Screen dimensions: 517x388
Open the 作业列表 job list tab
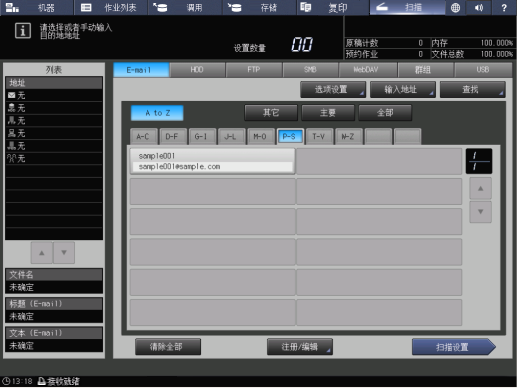111,7
